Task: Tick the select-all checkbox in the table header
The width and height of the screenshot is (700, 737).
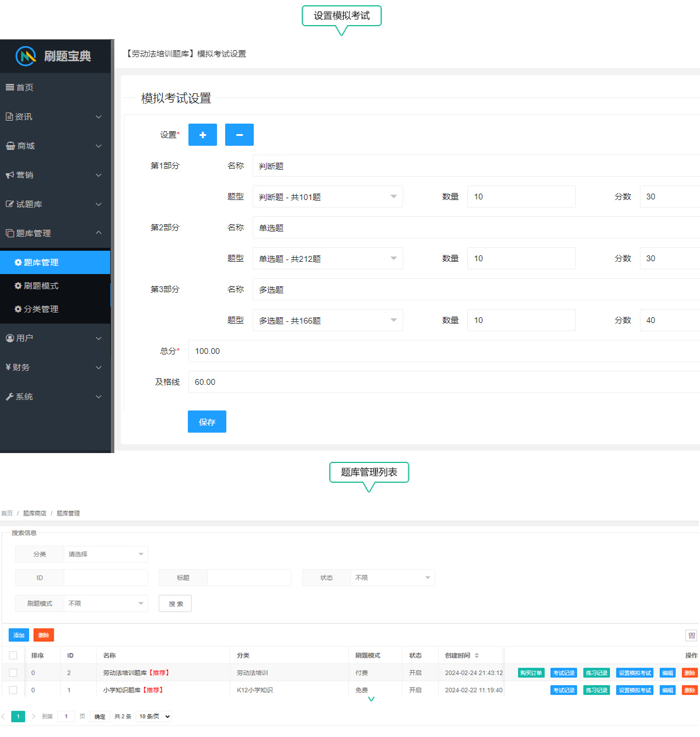Action: point(13,655)
